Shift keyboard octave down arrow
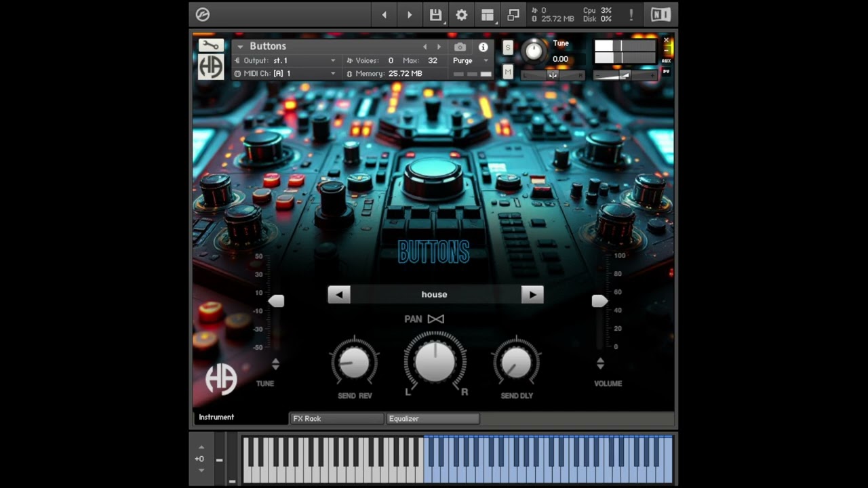Image resolution: width=868 pixels, height=488 pixels. 201,470
